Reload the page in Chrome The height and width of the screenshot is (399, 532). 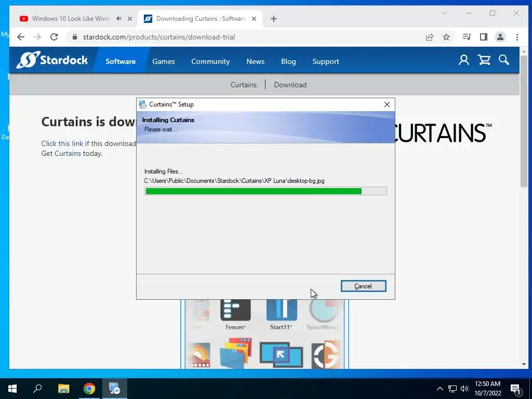[x=54, y=37]
